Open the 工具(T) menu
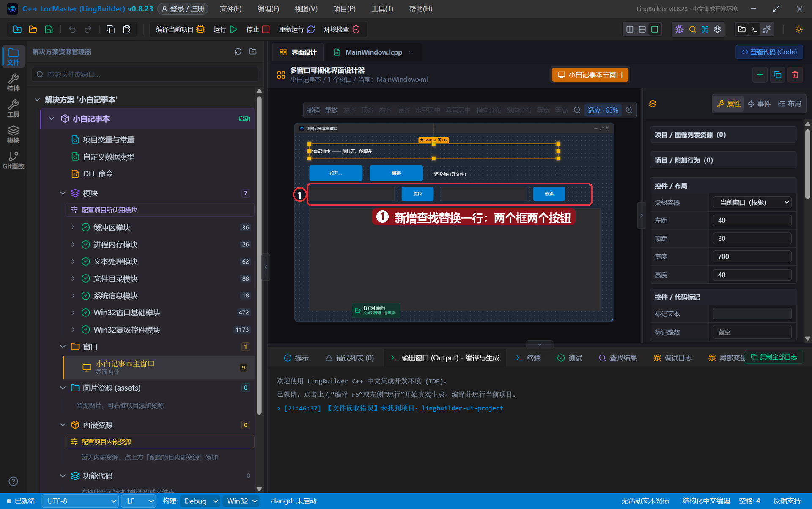 (382, 9)
